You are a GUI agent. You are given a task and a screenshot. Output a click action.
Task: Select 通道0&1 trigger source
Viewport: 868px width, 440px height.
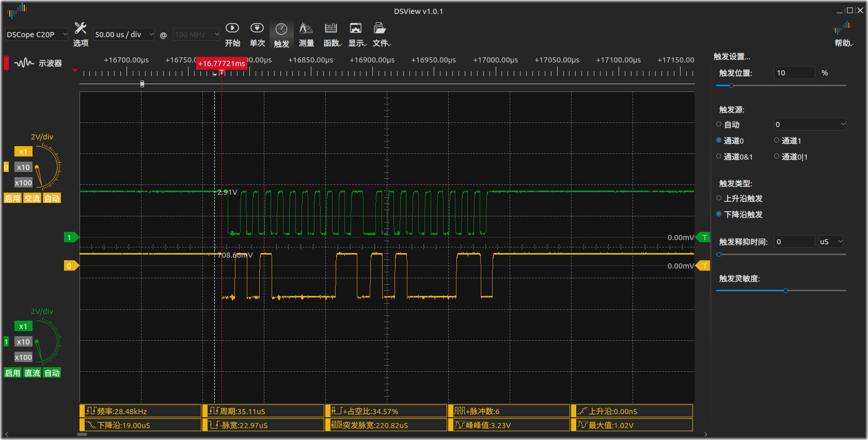click(735, 156)
